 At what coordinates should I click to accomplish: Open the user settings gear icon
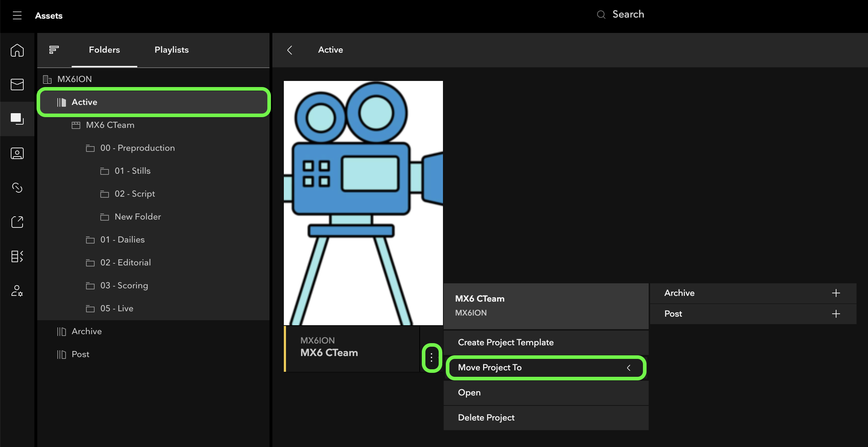point(17,290)
